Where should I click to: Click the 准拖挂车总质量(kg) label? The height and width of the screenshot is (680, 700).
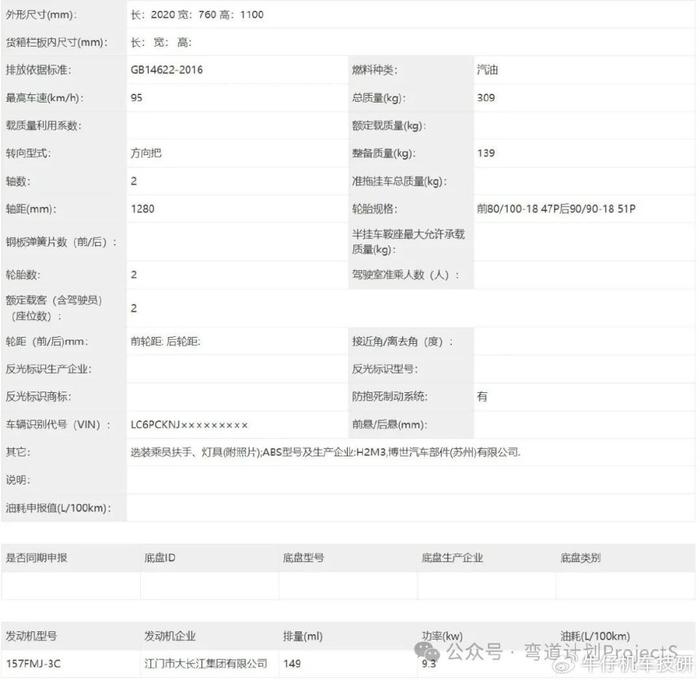coord(399,181)
